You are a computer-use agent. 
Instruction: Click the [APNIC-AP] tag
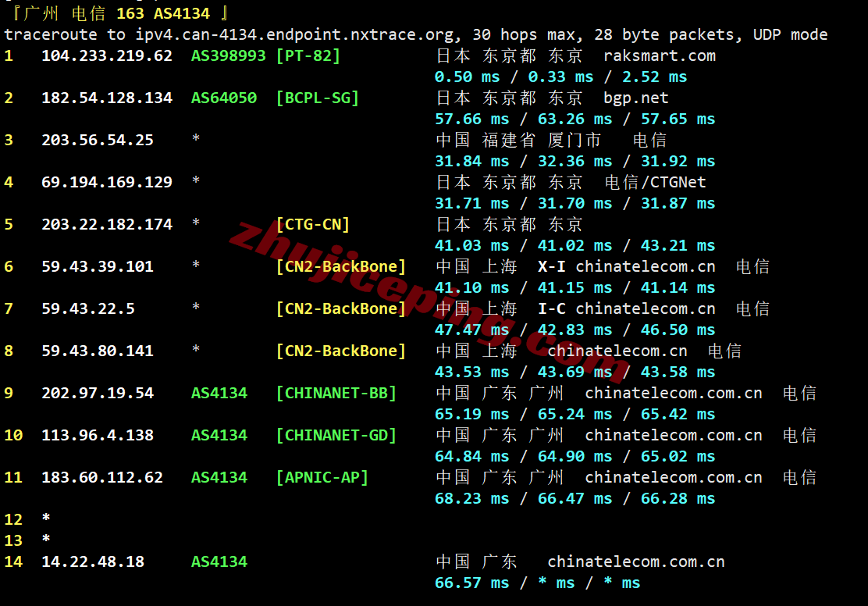(x=322, y=477)
